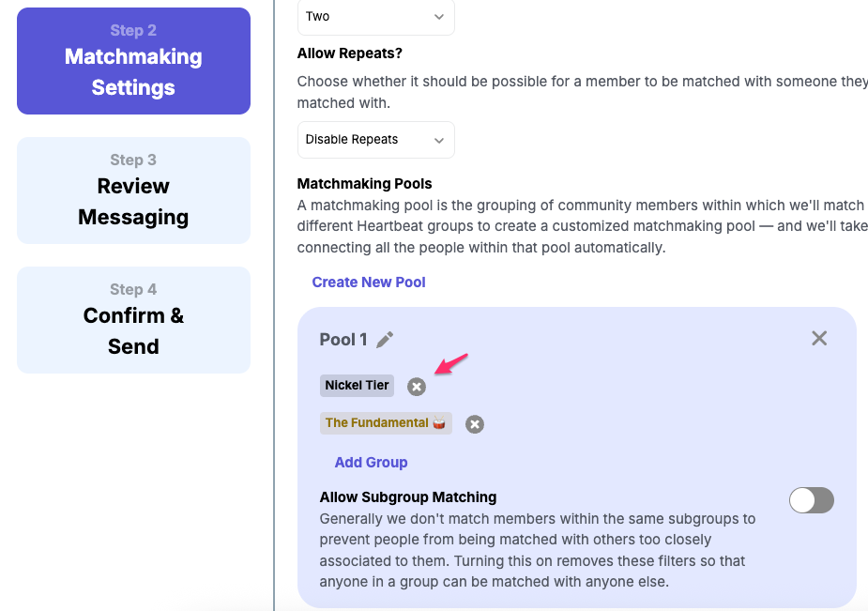Click the drum emoji on The Fundamental
Screen dimensions: 868x611
(439, 423)
